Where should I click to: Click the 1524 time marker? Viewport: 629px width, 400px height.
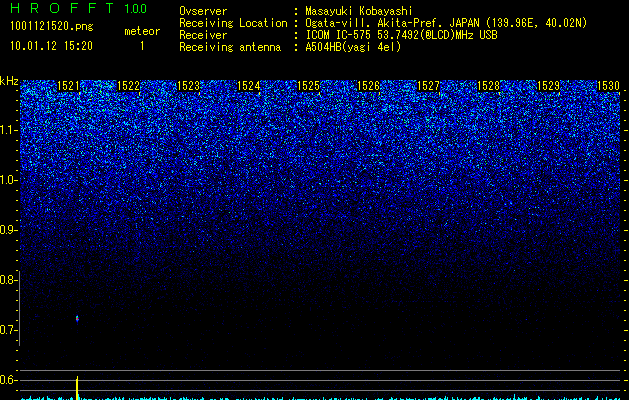pyautogui.click(x=249, y=85)
